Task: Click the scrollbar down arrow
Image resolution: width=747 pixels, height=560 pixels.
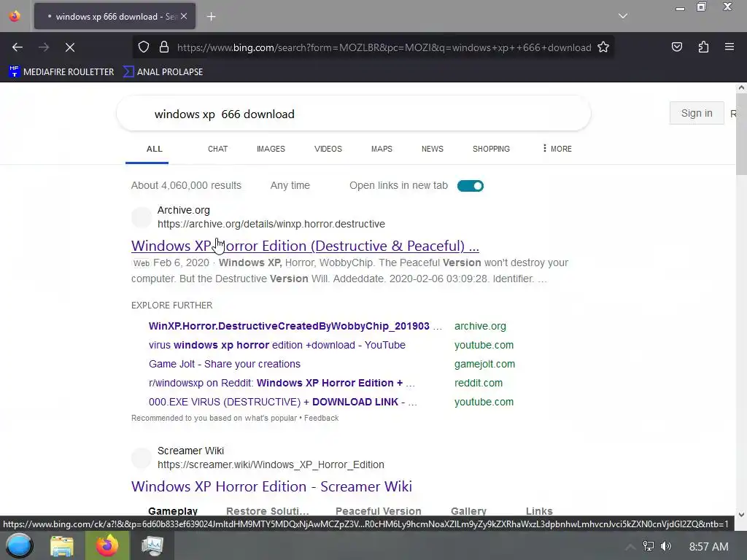Action: [741, 514]
